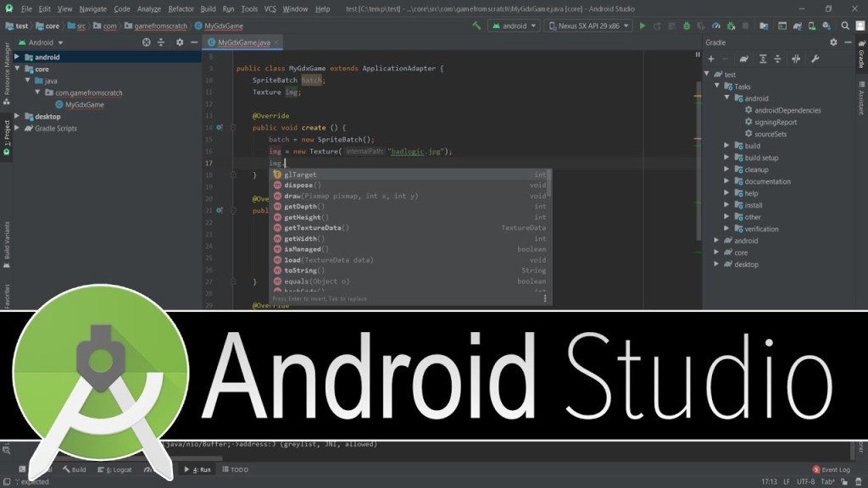Screen dimensions: 868x488
Task: Collapse all in Project panel
Action: click(x=161, y=42)
